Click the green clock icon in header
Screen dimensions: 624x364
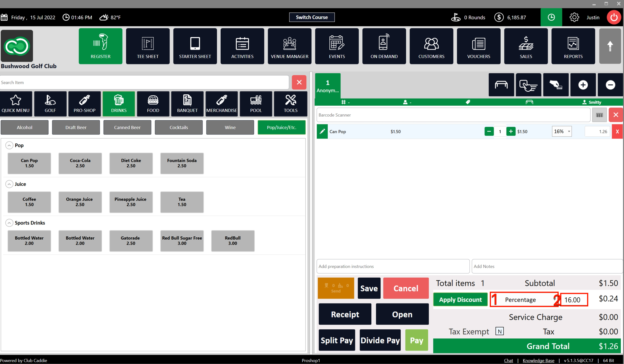(x=551, y=17)
